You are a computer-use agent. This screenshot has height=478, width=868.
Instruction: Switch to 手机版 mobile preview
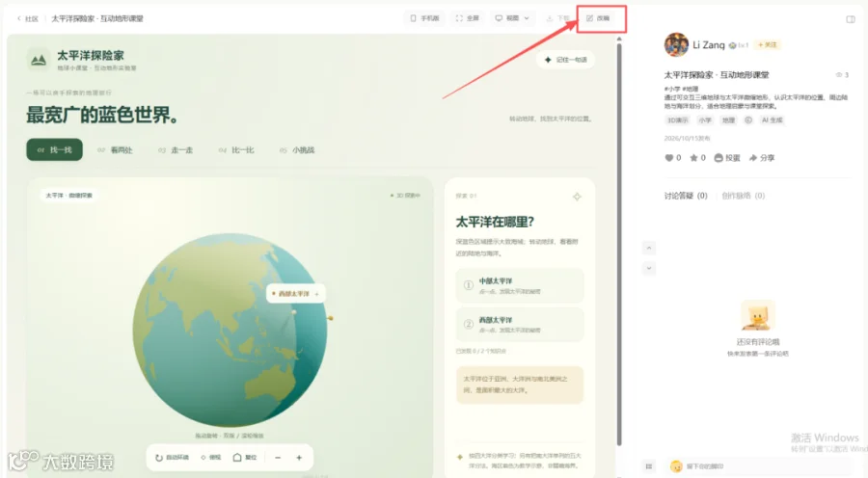pyautogui.click(x=424, y=18)
